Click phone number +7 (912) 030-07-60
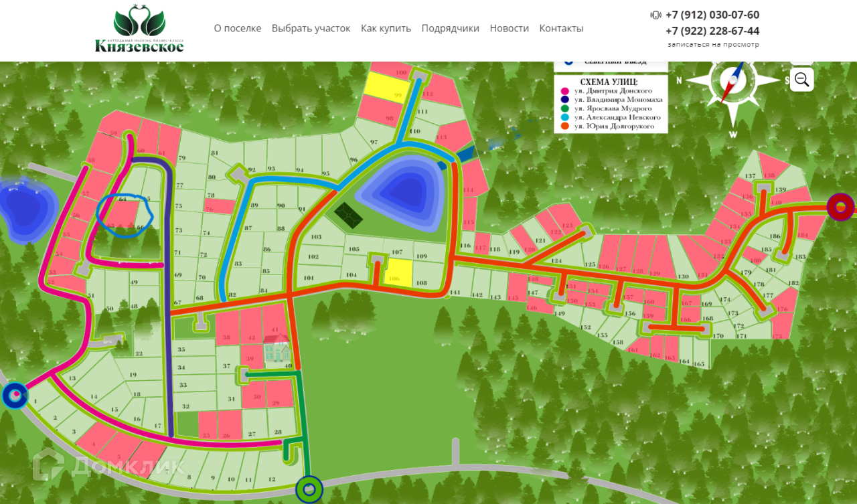The width and height of the screenshot is (857, 504). [x=712, y=15]
